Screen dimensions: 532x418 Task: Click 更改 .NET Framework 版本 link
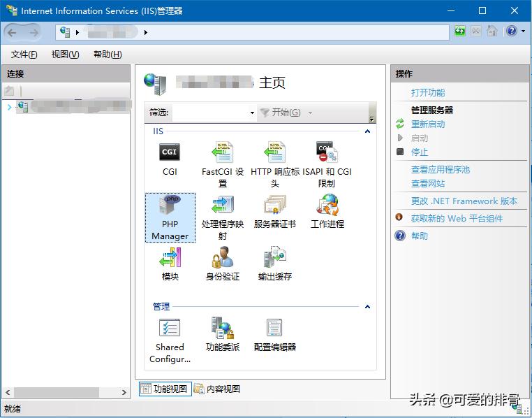(x=464, y=201)
